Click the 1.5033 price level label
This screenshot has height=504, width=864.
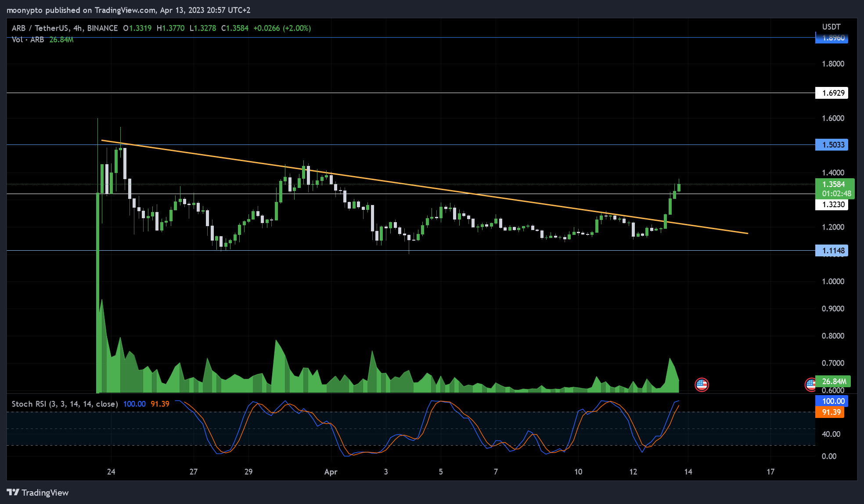click(x=832, y=144)
